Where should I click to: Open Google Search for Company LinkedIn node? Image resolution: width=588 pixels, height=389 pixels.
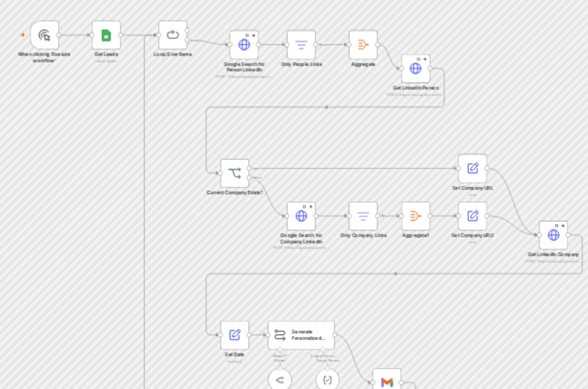(301, 216)
